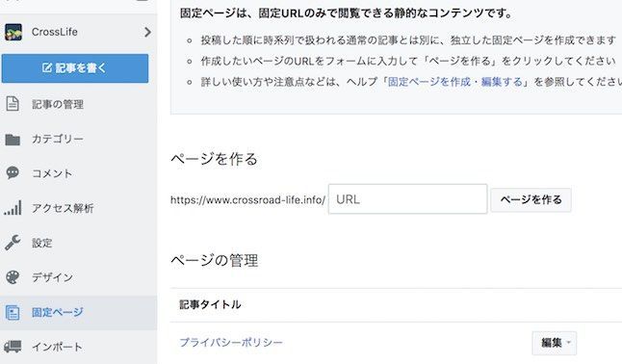Click the CrossLife blog avatar thumbnail

[x=13, y=32]
